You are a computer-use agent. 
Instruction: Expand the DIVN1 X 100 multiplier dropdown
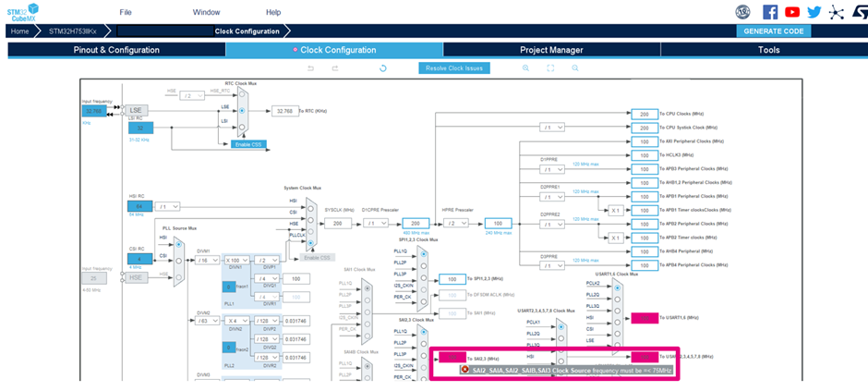click(237, 262)
